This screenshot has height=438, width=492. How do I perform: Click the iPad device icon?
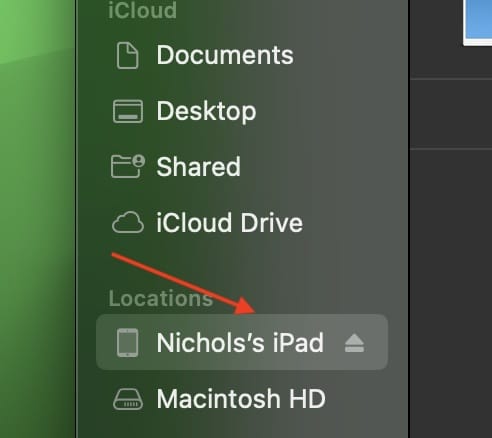pyautogui.click(x=128, y=343)
